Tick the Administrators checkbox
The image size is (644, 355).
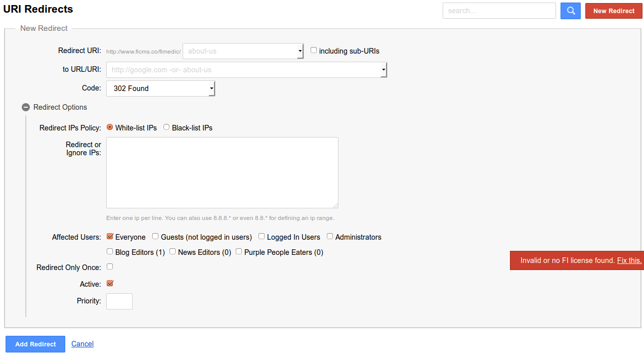(x=330, y=237)
